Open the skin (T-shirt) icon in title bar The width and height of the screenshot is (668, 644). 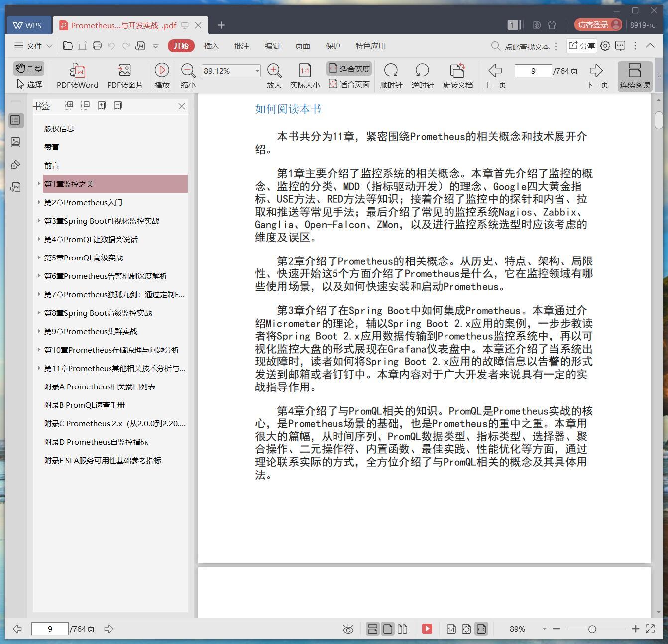[x=552, y=25]
